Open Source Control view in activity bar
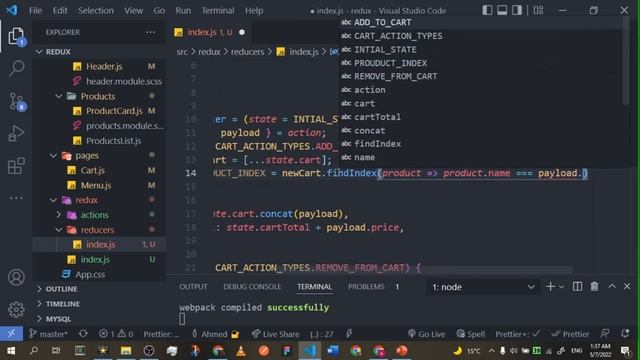640x360 pixels. pyautogui.click(x=17, y=101)
